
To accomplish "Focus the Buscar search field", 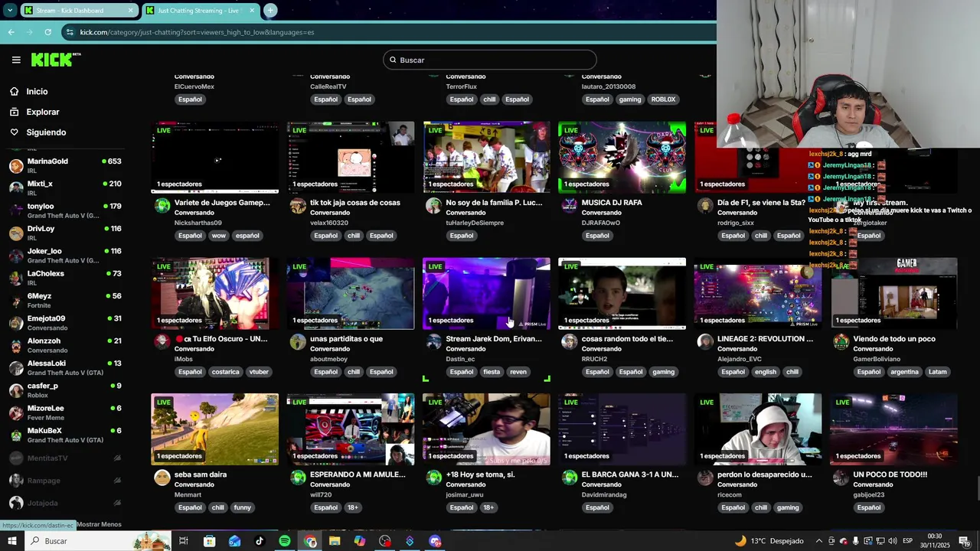I will (489, 60).
